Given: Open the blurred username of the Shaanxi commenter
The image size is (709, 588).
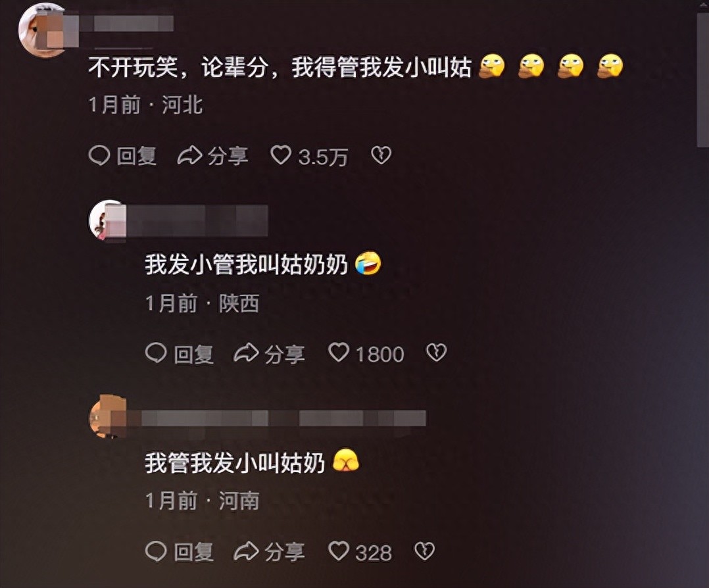Looking at the screenshot, I should [197, 221].
